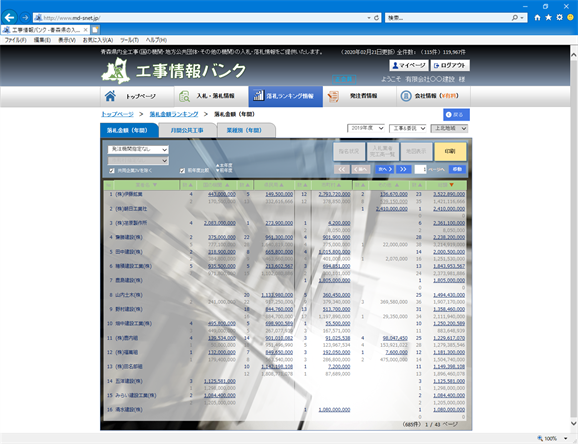Refresh the page with the reload icon
The image size is (578, 444).
click(376, 18)
